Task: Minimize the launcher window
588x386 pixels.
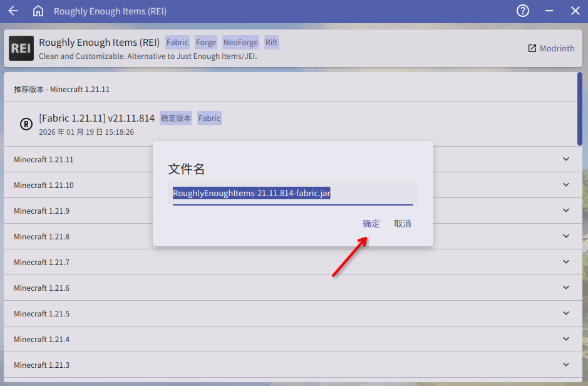Action: click(549, 11)
